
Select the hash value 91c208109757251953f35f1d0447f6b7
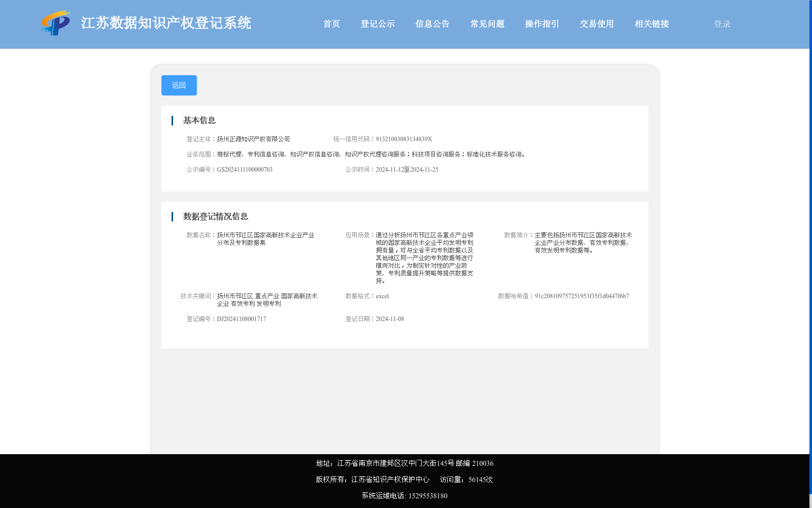point(582,296)
